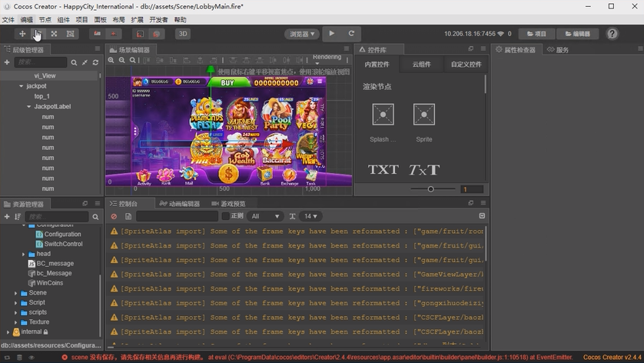Expand the internal folder
This screenshot has width=644, height=363.
(8, 331)
